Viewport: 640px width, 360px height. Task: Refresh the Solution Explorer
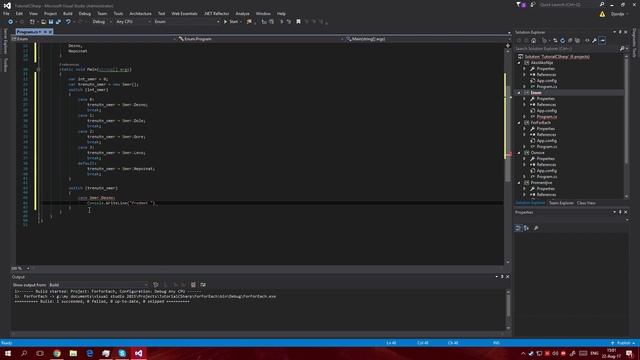tap(562, 41)
